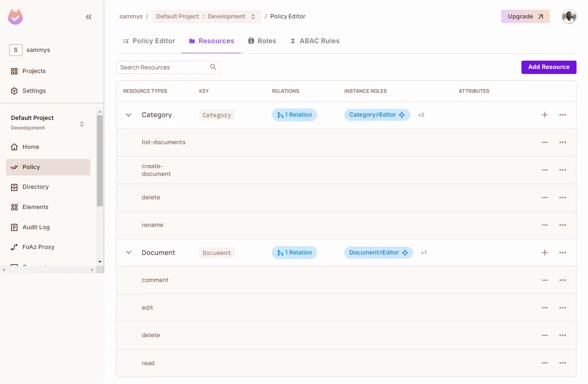Open the three-dot menu for Document row

(x=562, y=253)
